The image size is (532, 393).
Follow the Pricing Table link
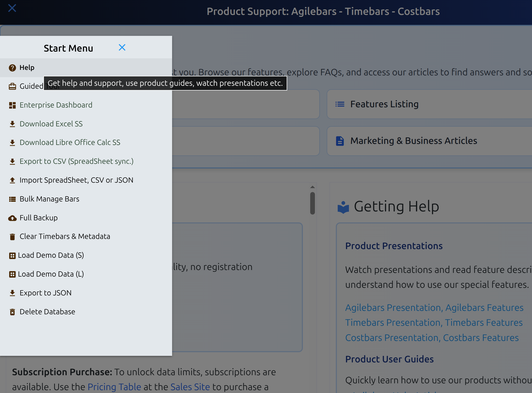(114, 387)
